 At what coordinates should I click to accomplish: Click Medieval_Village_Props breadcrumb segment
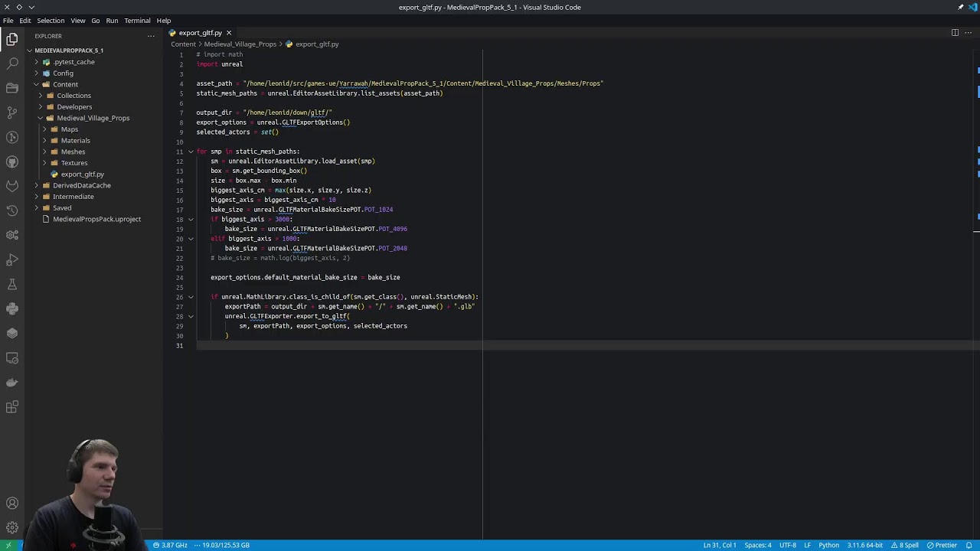[x=240, y=44]
